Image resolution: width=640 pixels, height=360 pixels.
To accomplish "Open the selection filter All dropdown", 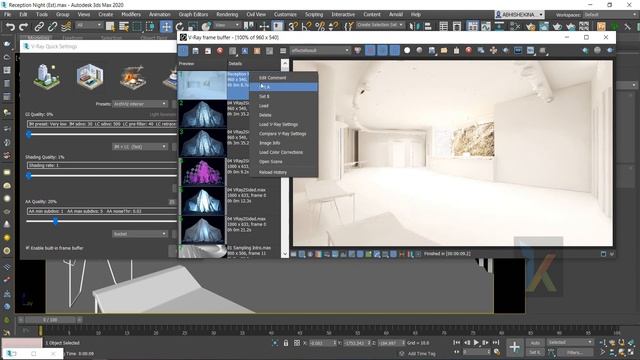I will tap(89, 25).
